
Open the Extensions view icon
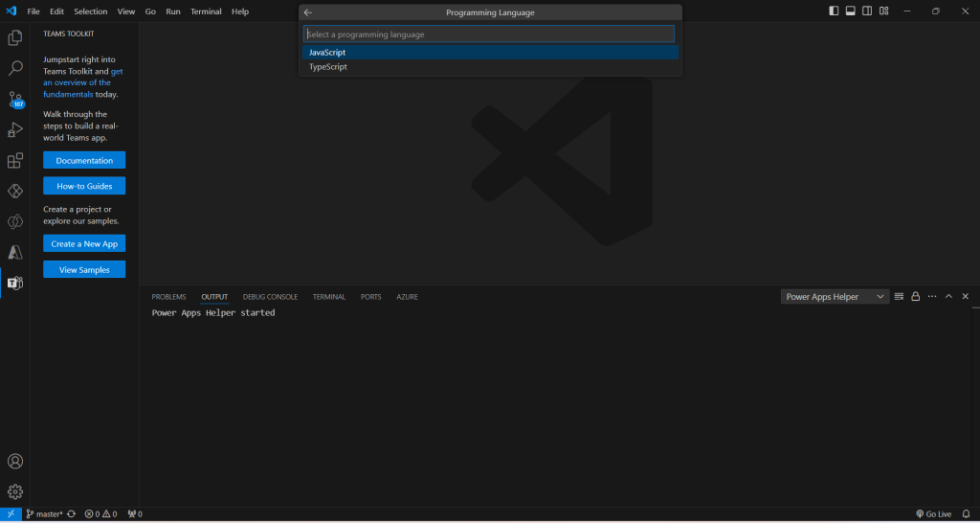tap(15, 161)
